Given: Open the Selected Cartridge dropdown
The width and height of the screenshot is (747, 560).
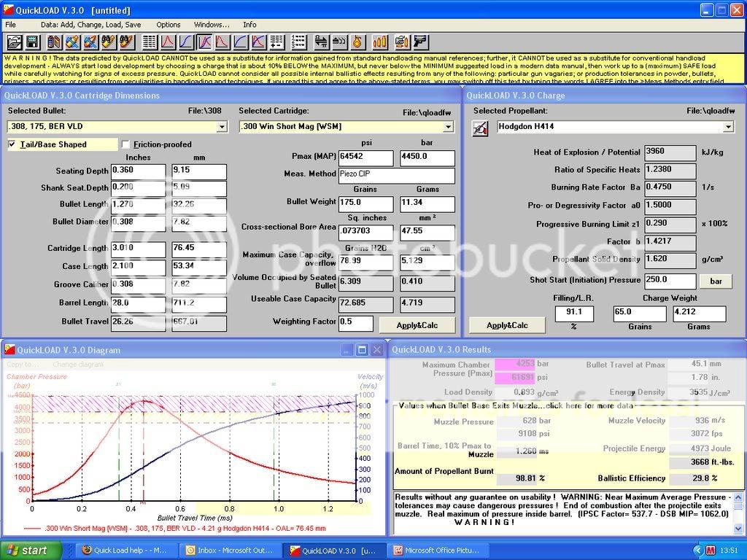Looking at the screenshot, I should pyautogui.click(x=449, y=127).
